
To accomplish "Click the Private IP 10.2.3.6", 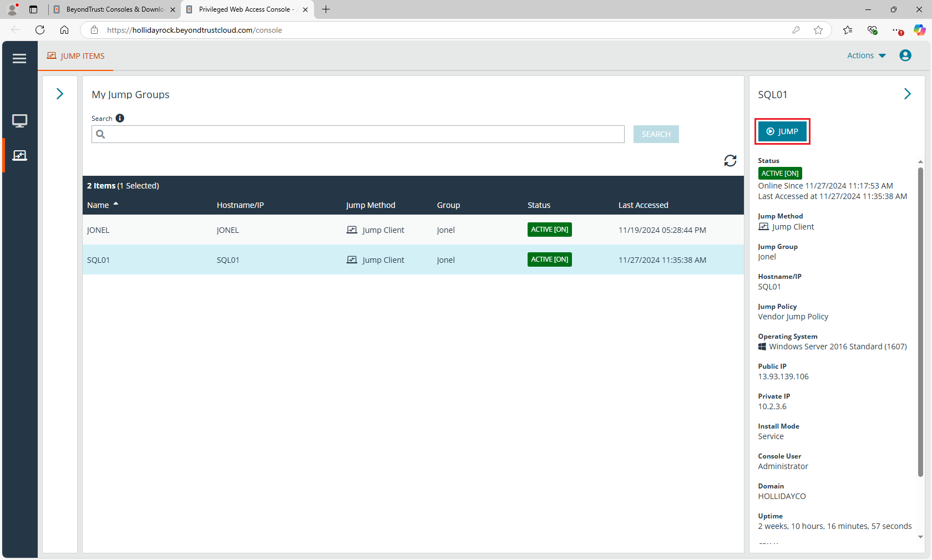I will [772, 406].
